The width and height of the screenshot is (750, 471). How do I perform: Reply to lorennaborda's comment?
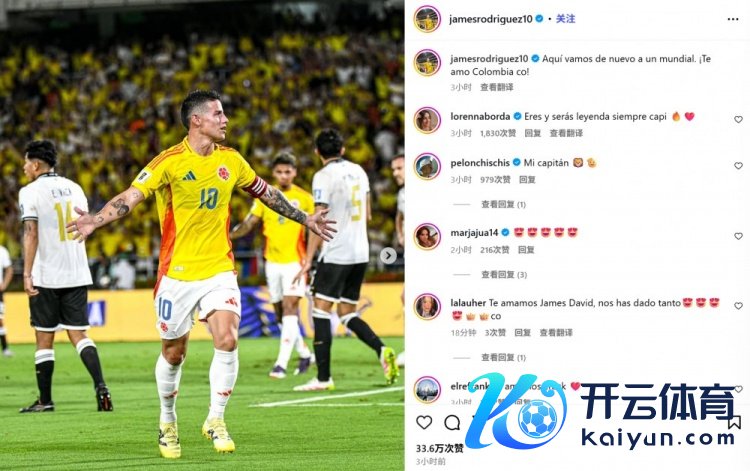coord(532,133)
